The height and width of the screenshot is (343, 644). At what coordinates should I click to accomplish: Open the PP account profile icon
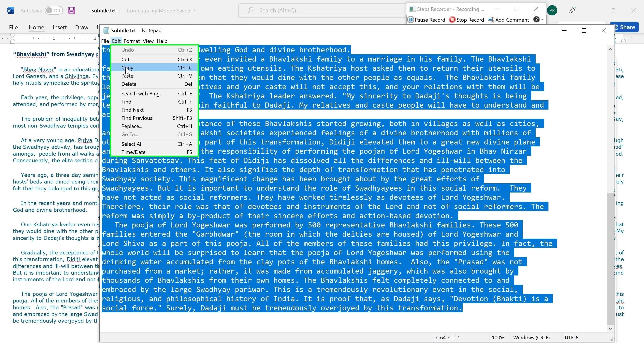tap(552, 11)
